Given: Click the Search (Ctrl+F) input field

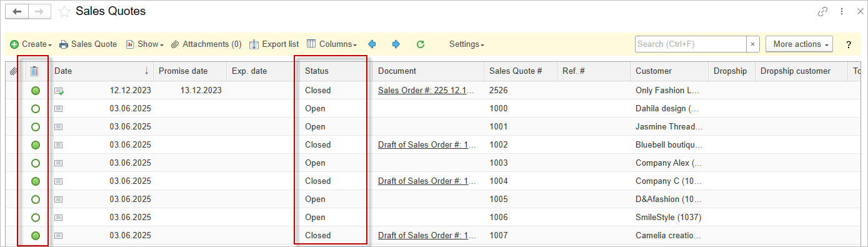Looking at the screenshot, I should pos(691,44).
